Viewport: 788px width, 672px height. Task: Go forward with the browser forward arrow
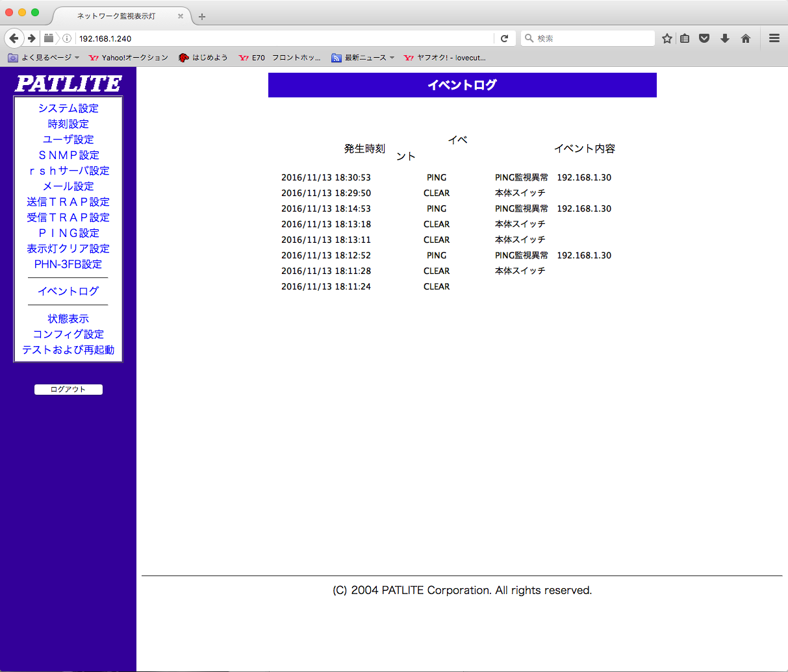[31, 38]
